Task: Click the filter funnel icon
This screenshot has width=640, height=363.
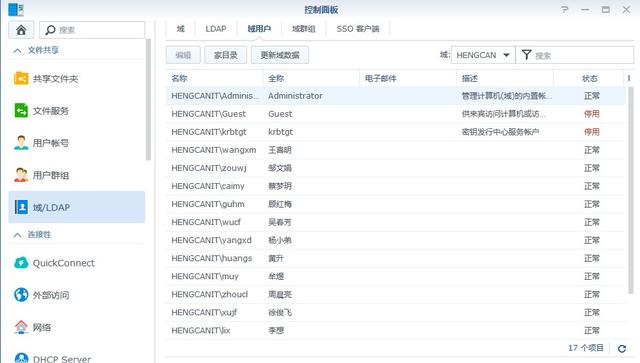Action: [x=526, y=55]
